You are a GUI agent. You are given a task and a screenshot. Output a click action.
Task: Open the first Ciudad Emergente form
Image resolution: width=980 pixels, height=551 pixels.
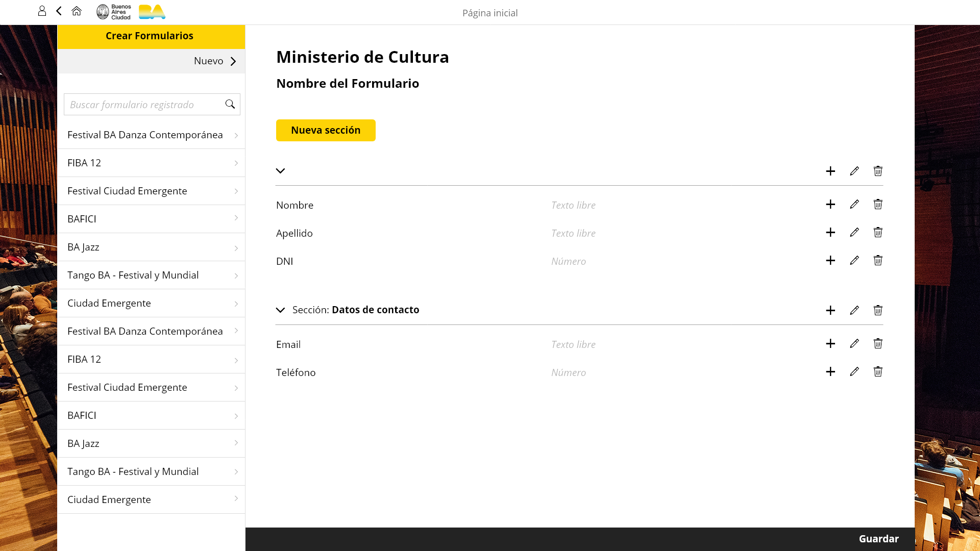(151, 303)
